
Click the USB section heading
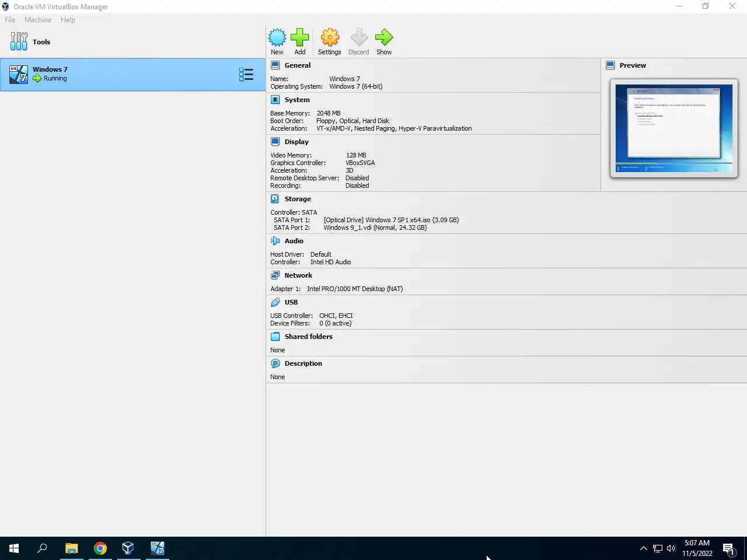291,302
